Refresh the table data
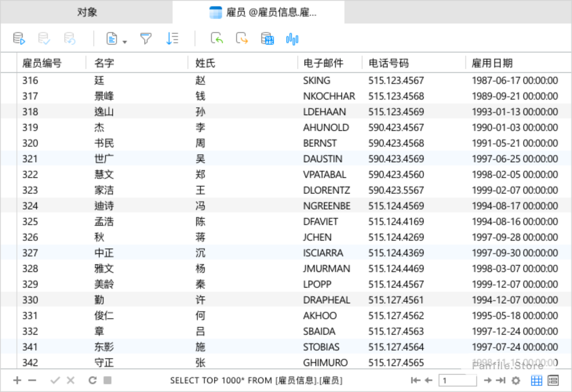This screenshot has width=572, height=392. (93, 380)
